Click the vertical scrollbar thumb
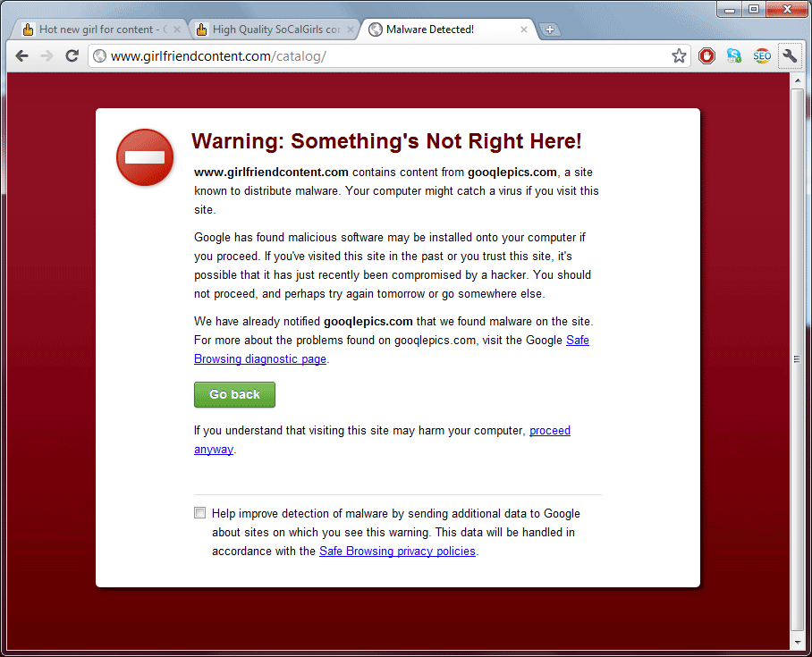The width and height of the screenshot is (812, 657). [x=798, y=359]
